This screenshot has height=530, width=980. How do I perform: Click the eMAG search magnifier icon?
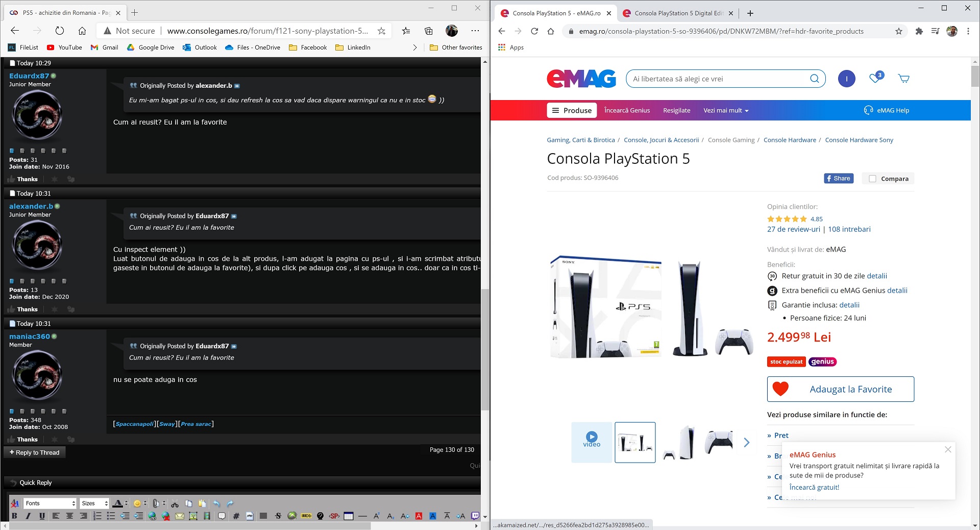pos(814,79)
